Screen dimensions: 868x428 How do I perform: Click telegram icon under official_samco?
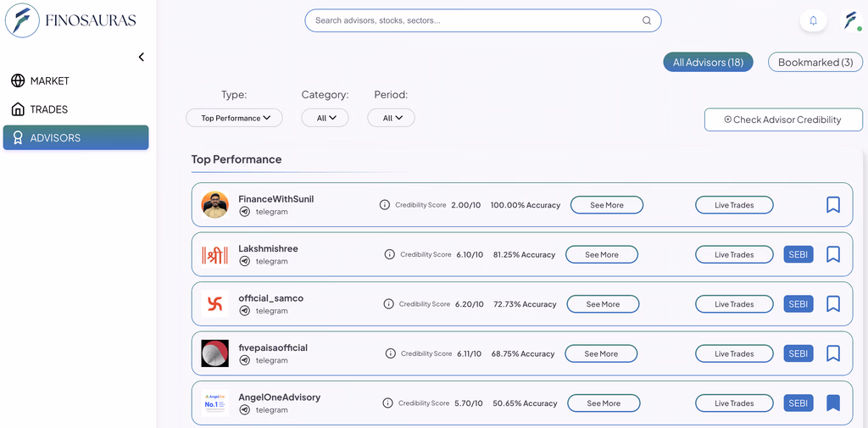pos(245,311)
